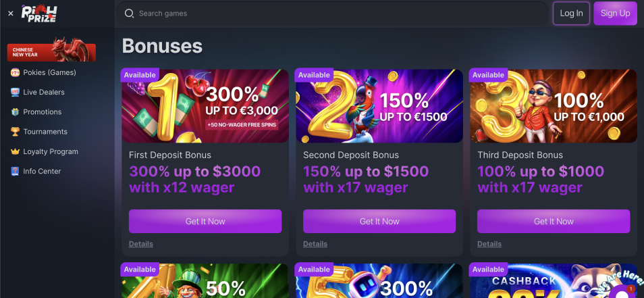644x298 pixels.
Task: Click the 100% third deposit banner image
Action: 554,106
